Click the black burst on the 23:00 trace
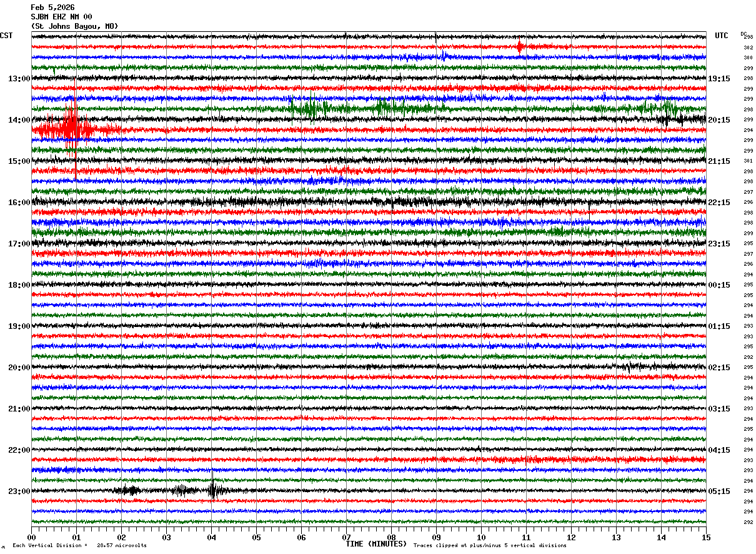This screenshot has width=756, height=554. click(214, 490)
